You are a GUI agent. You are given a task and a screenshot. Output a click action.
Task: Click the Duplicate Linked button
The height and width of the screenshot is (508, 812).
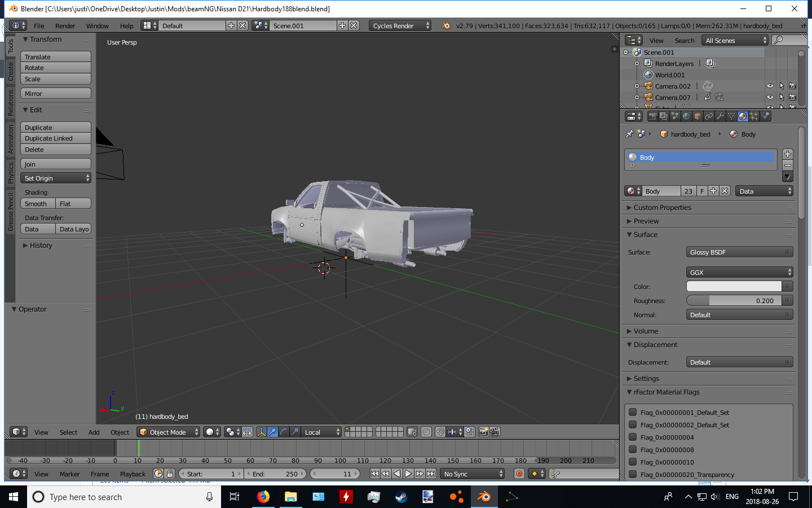tap(55, 138)
